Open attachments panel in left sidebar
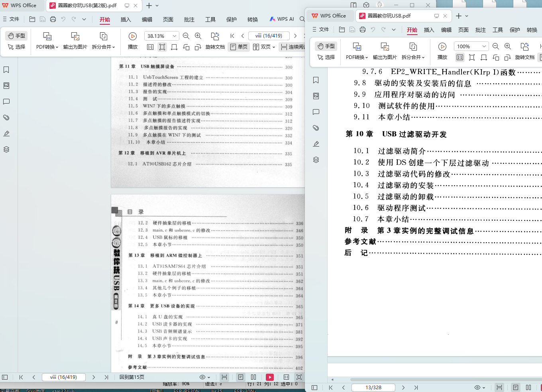Screen dimensions: 542x392 point(6,118)
